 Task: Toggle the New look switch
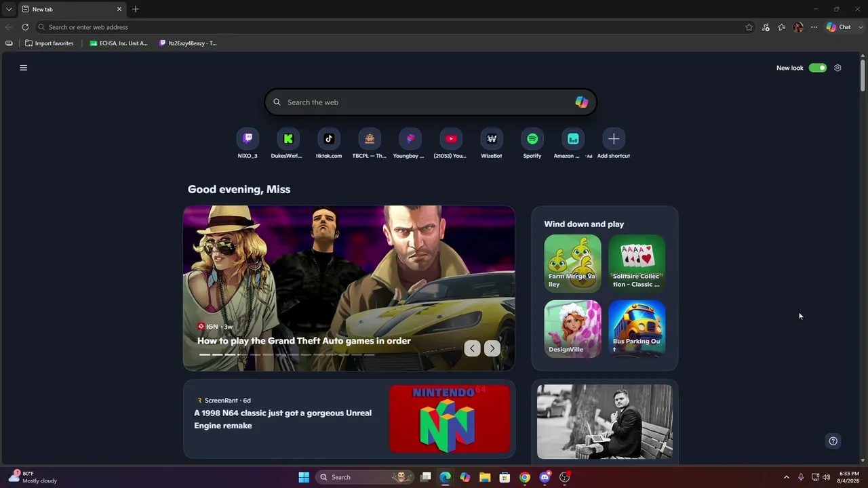[x=818, y=68]
